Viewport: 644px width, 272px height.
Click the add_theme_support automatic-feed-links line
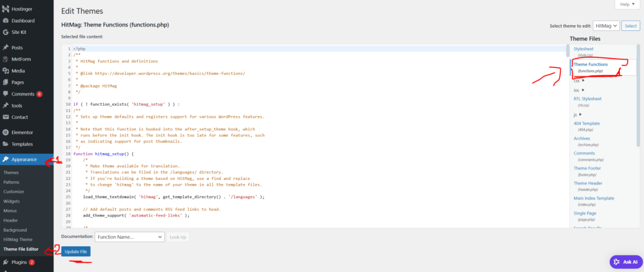tap(136, 215)
